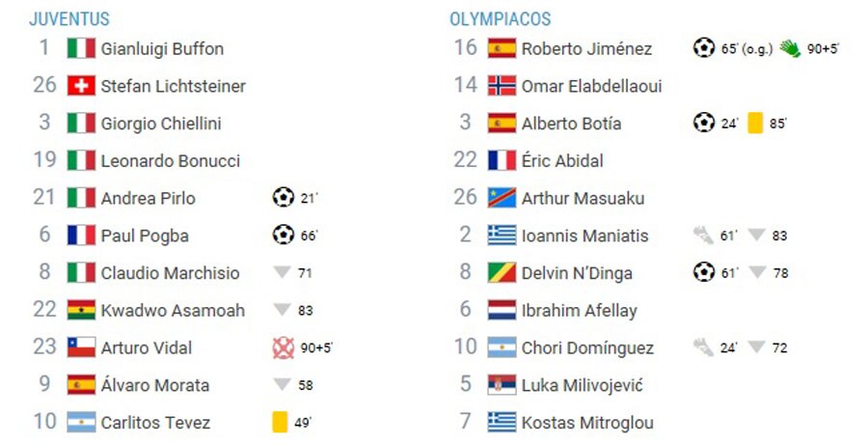Open the JUVENTUS team heading

point(69,19)
